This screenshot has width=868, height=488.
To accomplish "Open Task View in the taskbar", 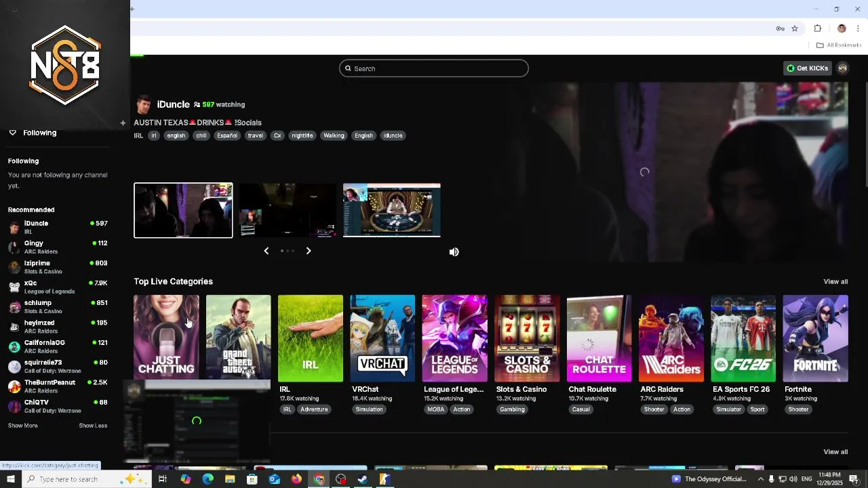I will (x=163, y=479).
